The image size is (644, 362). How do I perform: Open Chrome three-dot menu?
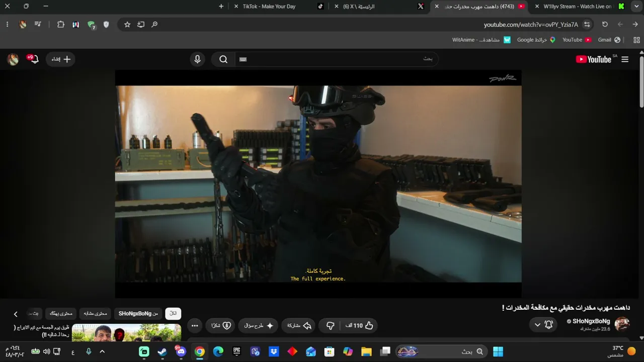tap(7, 24)
